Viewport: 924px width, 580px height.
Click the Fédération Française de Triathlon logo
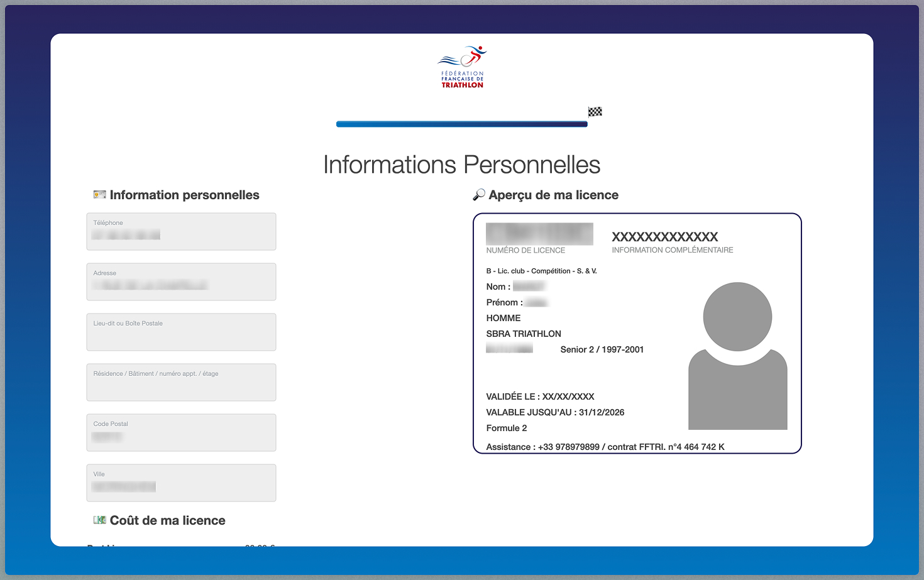coord(462,67)
